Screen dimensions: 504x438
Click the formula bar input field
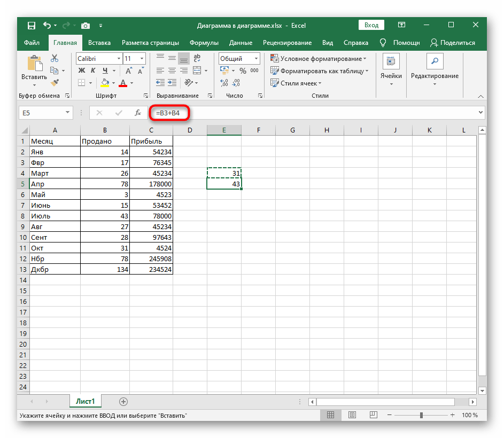point(321,113)
